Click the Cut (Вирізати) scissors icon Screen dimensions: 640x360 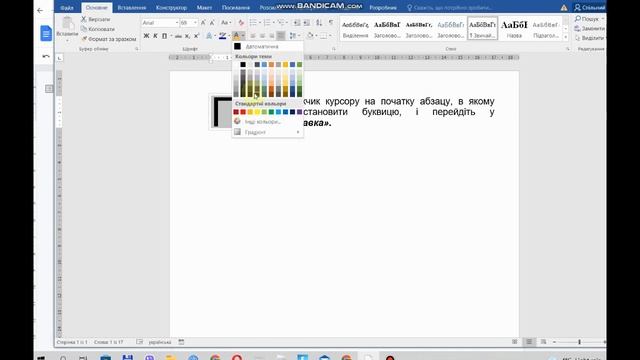[84, 19]
